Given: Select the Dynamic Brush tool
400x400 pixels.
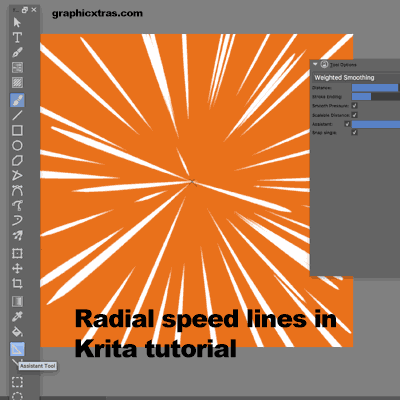Looking at the screenshot, I should pos(17,220).
